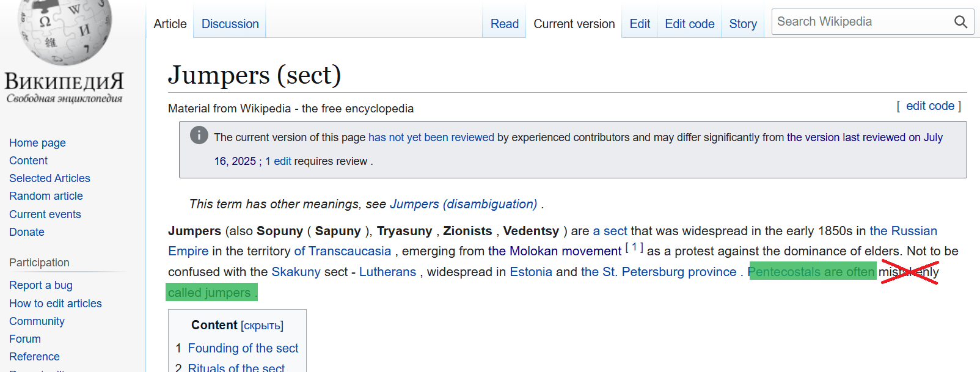
Task: Switch to the Discussion tab
Action: pyautogui.click(x=230, y=24)
